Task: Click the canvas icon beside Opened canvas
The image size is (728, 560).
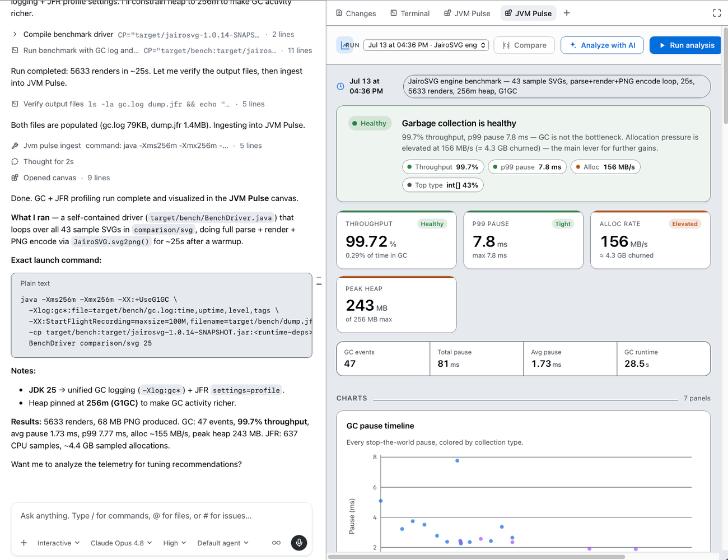Action: [15, 178]
